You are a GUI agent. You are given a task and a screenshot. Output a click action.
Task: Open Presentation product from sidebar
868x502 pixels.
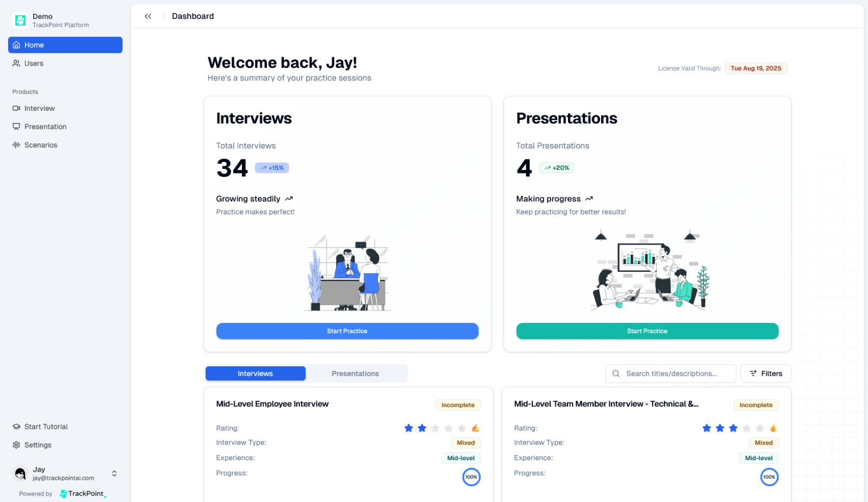click(45, 126)
